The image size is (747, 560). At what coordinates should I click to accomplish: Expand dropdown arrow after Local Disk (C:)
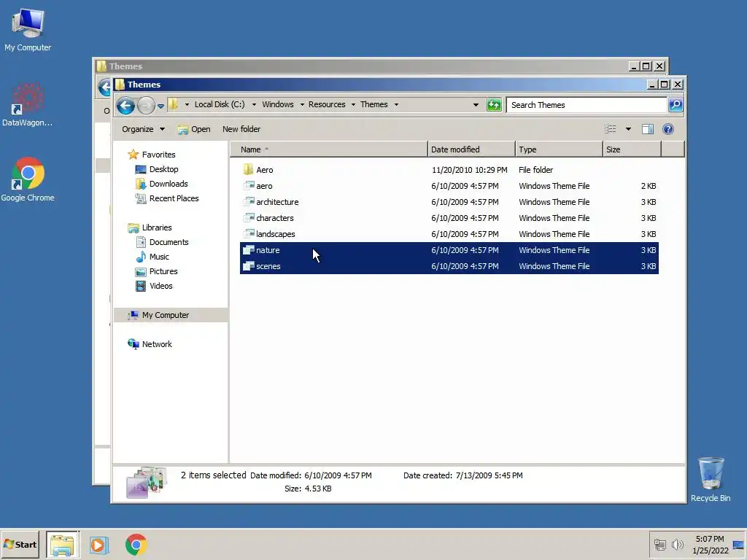click(254, 105)
